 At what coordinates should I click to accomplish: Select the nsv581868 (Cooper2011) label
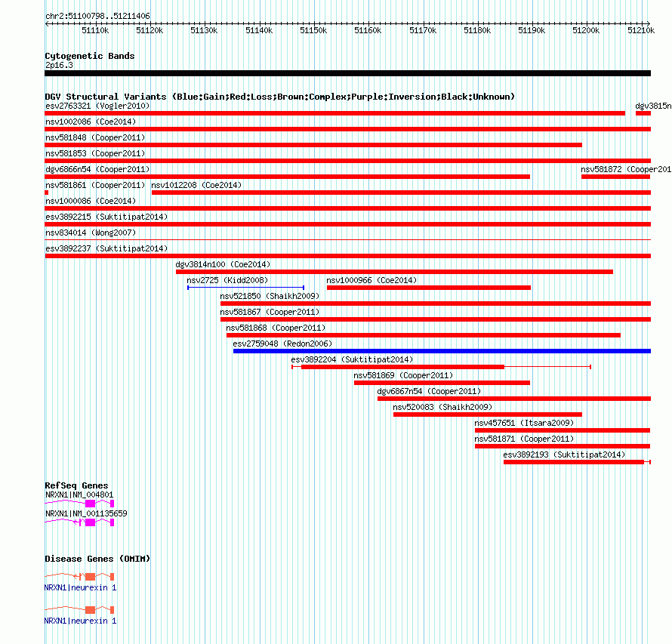[276, 328]
